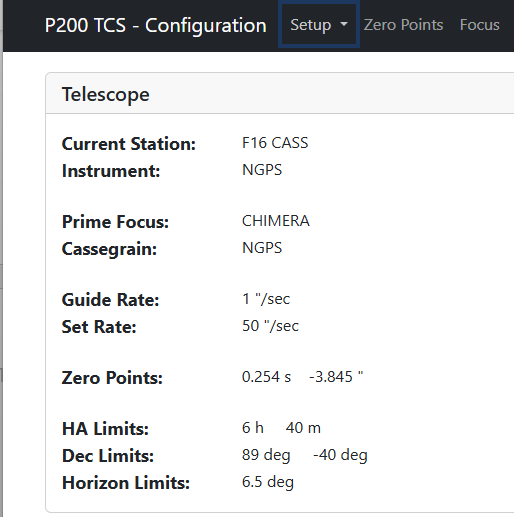Screen dimensions: 514x517
Task: Select the Cassegrain NGPS value
Action: 262,248
